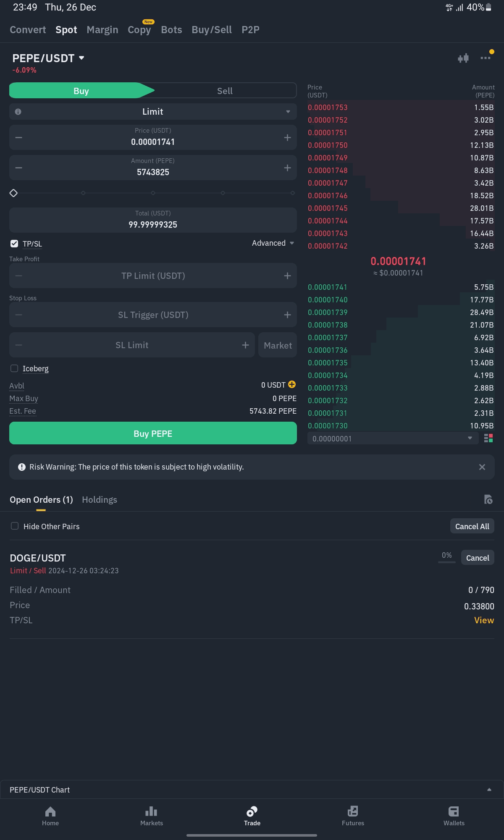Tap the yellow plus deposit USDT icon
Image resolution: width=504 pixels, height=840 pixels.
[292, 385]
